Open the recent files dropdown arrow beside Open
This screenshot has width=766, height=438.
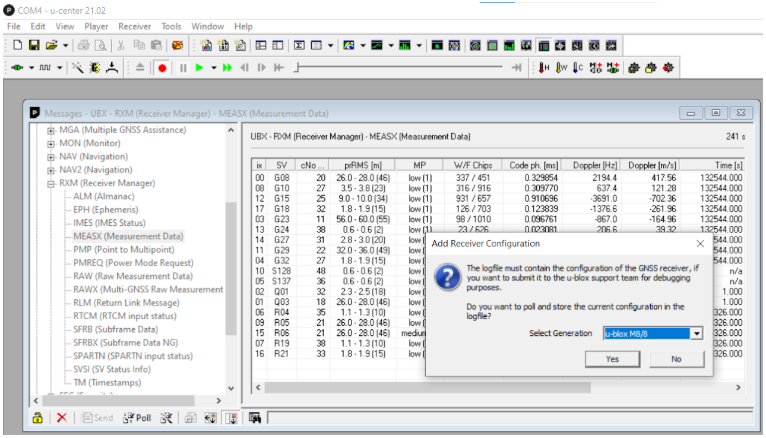pos(65,45)
